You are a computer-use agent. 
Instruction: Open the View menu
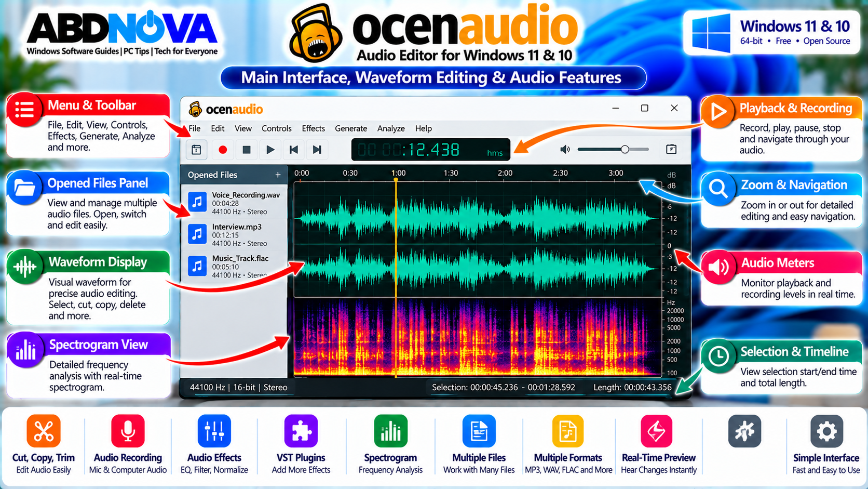(x=243, y=128)
